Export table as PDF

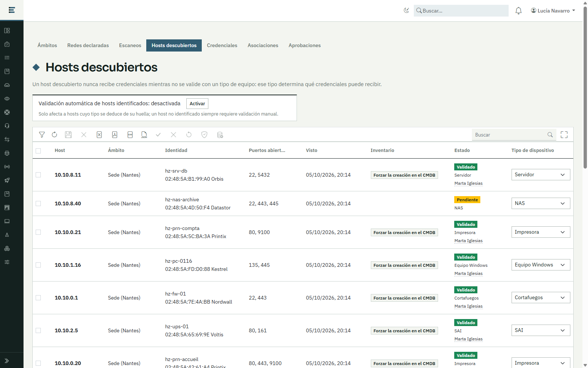tap(115, 135)
